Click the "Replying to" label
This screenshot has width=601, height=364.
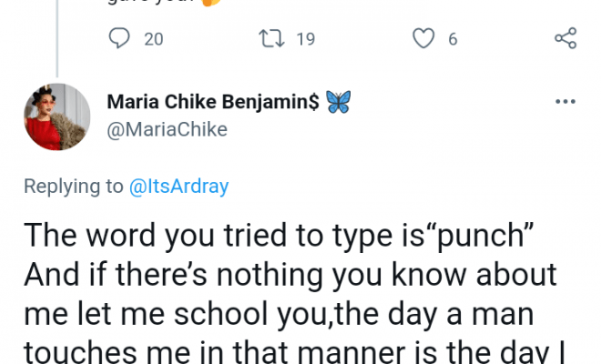73,187
